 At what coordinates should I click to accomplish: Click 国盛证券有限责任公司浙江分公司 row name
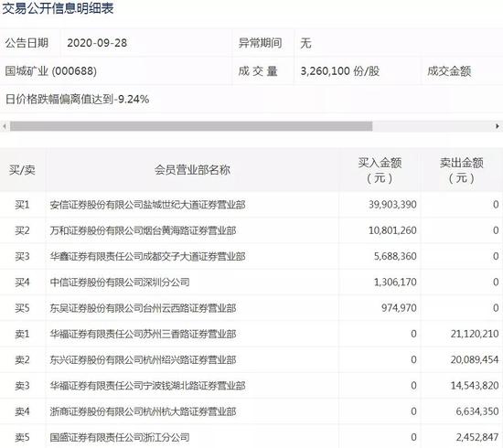(x=120, y=437)
